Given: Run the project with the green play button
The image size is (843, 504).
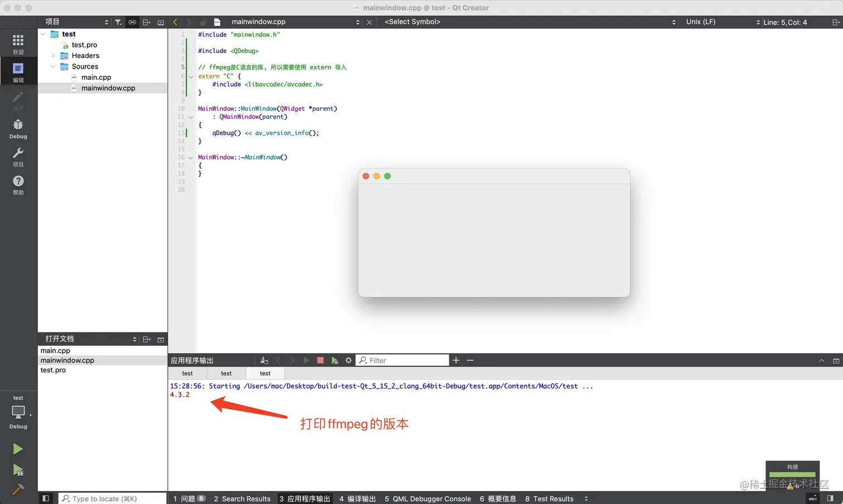Looking at the screenshot, I should coord(18,449).
